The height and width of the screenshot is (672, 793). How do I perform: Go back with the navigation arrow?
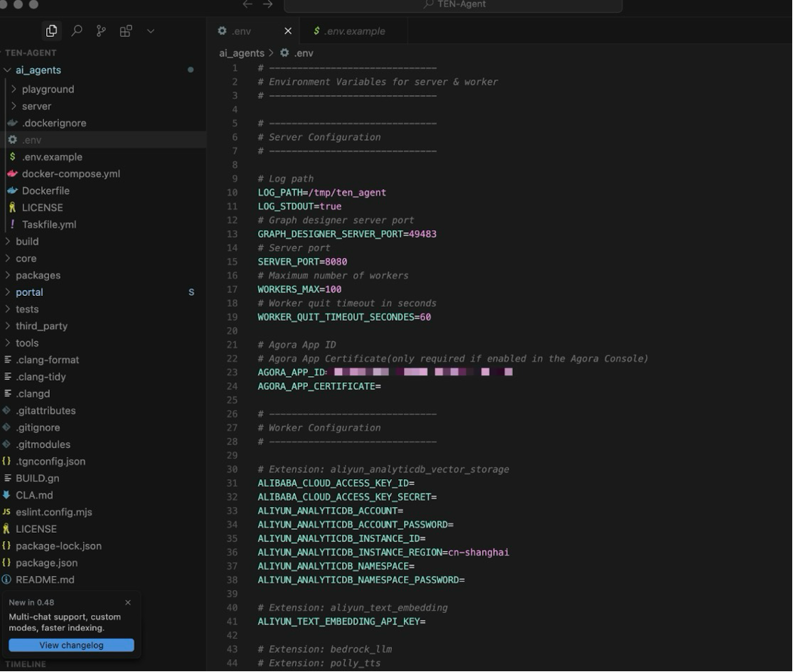pos(247,5)
